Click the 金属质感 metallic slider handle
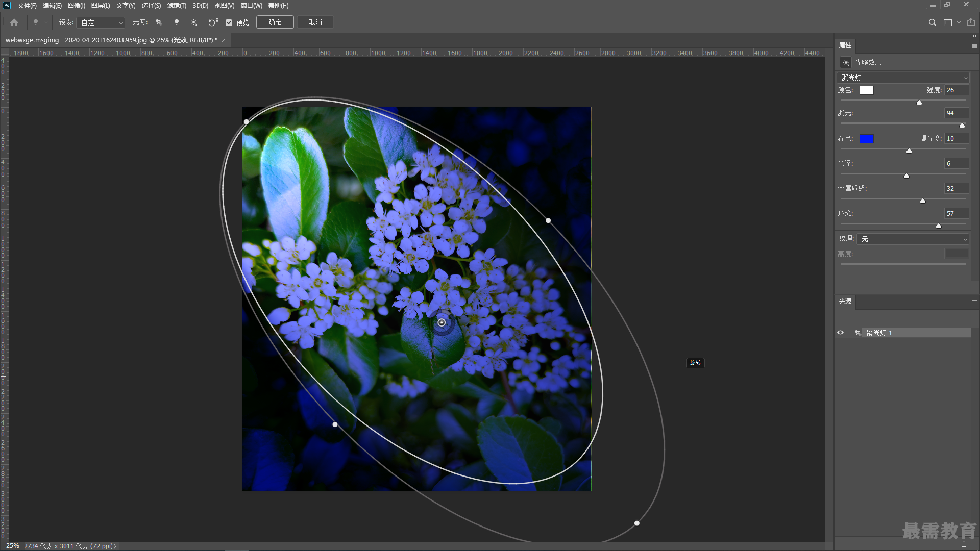 click(923, 201)
